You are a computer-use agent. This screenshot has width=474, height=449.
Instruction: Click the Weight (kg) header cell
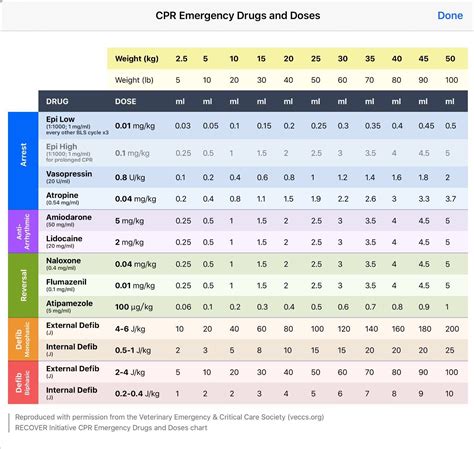137,59
